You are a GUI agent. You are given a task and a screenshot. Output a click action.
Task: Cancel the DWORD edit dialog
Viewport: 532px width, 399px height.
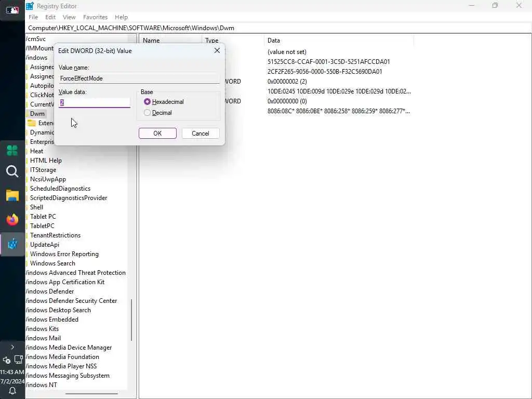click(x=201, y=134)
